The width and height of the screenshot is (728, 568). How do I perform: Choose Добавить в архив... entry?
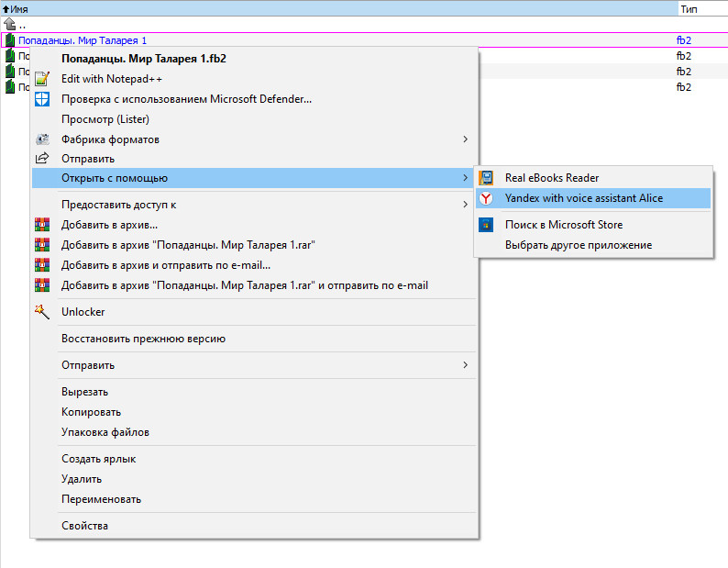pos(254,225)
